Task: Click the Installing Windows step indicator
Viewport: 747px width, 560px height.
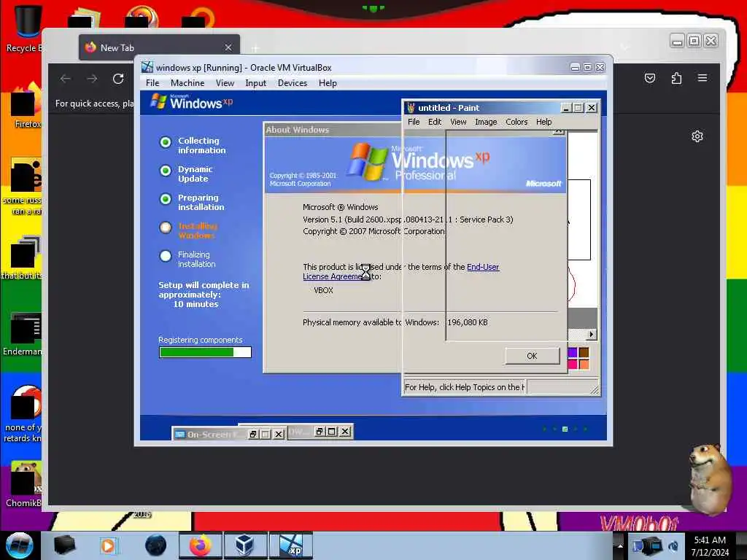Action: click(x=166, y=227)
